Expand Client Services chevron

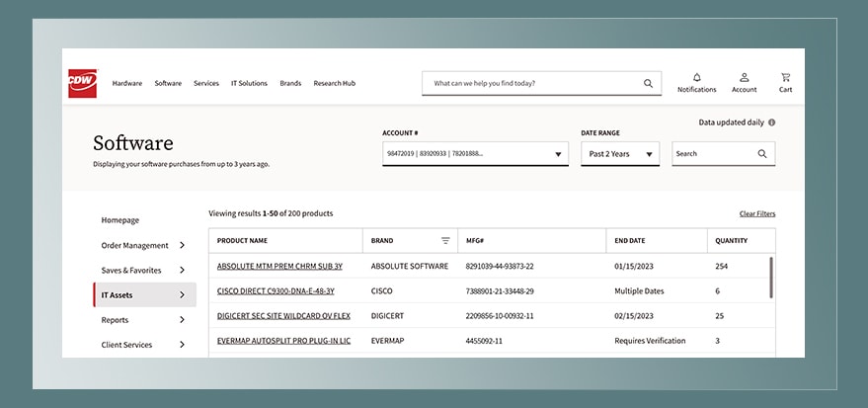(x=182, y=345)
